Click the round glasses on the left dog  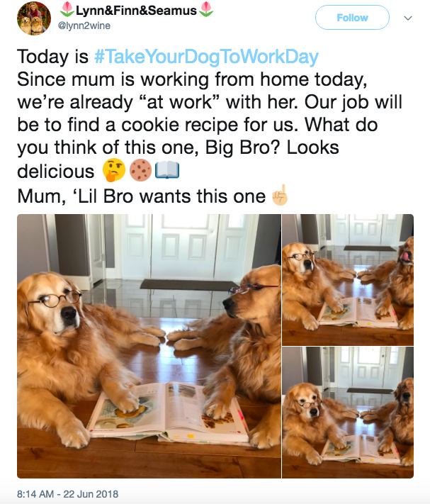55,299
